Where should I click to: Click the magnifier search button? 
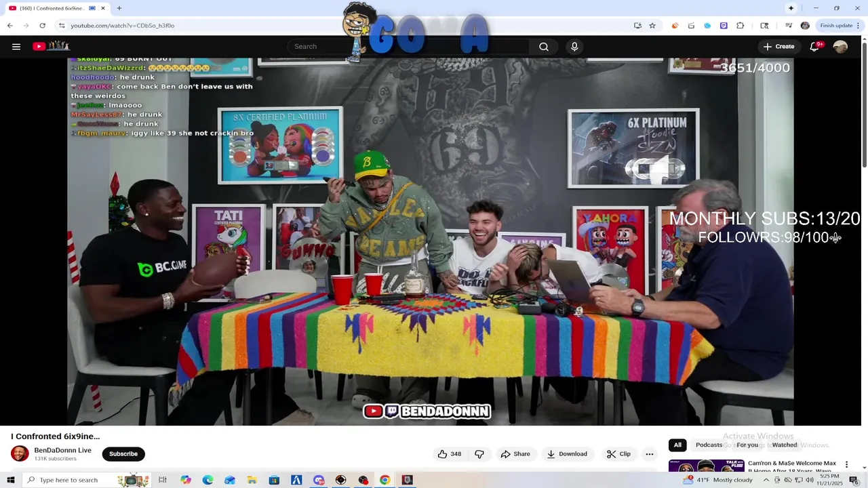pyautogui.click(x=544, y=46)
